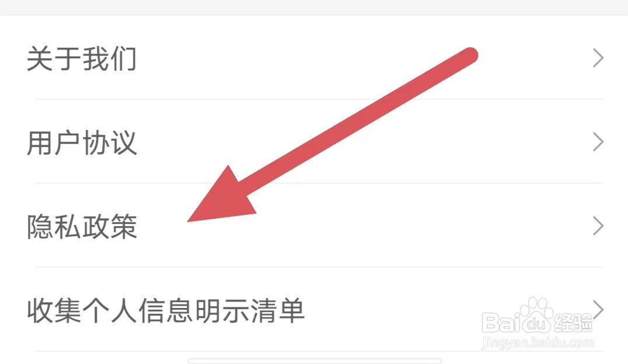Tap the home indicator bar at bottom
The height and width of the screenshot is (364, 628).
(315, 361)
